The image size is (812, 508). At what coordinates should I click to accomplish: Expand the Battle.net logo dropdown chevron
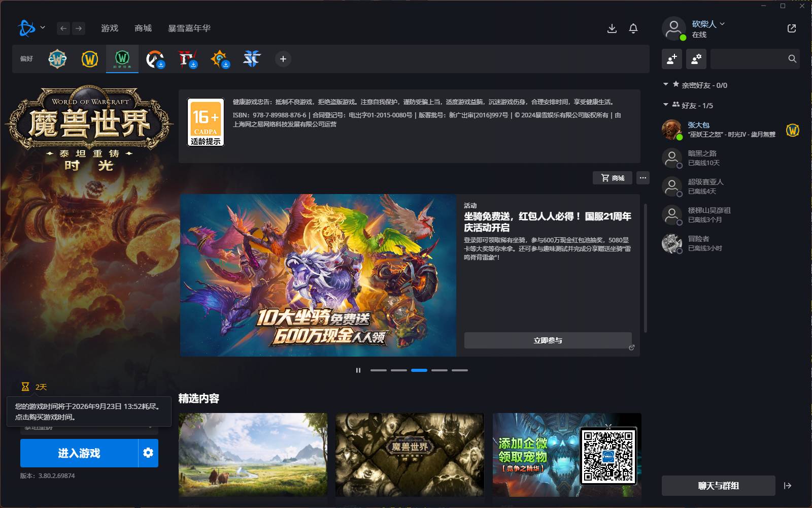43,27
